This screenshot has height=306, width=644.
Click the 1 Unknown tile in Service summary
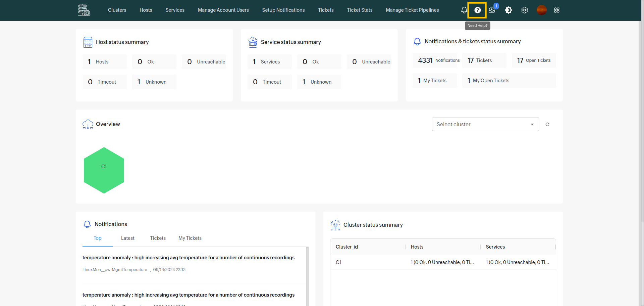(x=319, y=82)
